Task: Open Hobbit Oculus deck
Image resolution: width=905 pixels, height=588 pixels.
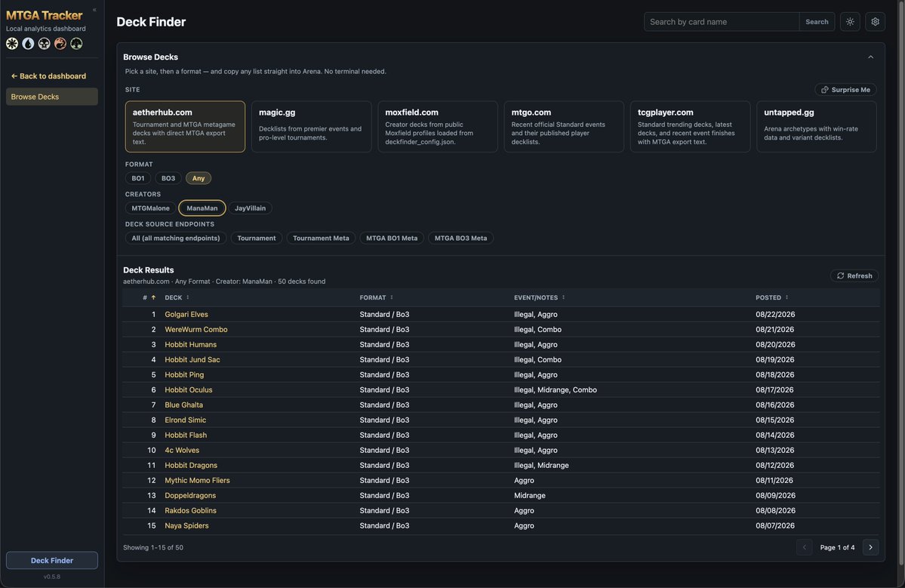Action: pyautogui.click(x=188, y=390)
